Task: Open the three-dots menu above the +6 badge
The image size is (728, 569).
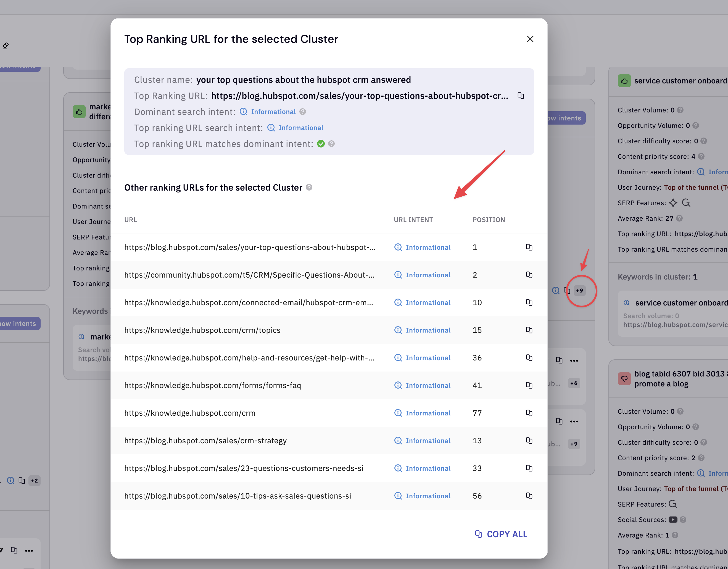Action: coord(574,361)
